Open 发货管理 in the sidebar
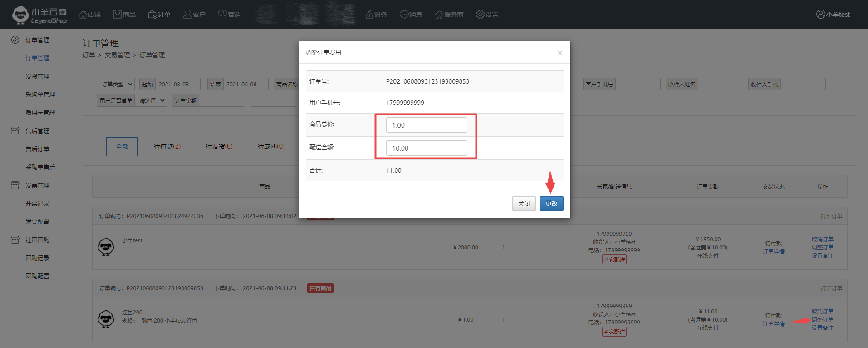Image resolution: width=868 pixels, height=348 pixels. tap(37, 76)
